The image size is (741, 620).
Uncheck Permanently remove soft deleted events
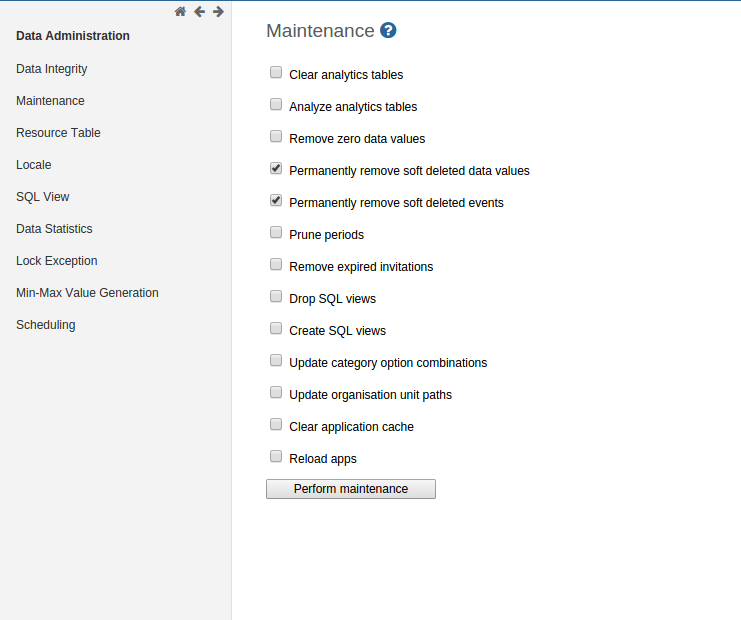pyautogui.click(x=276, y=200)
